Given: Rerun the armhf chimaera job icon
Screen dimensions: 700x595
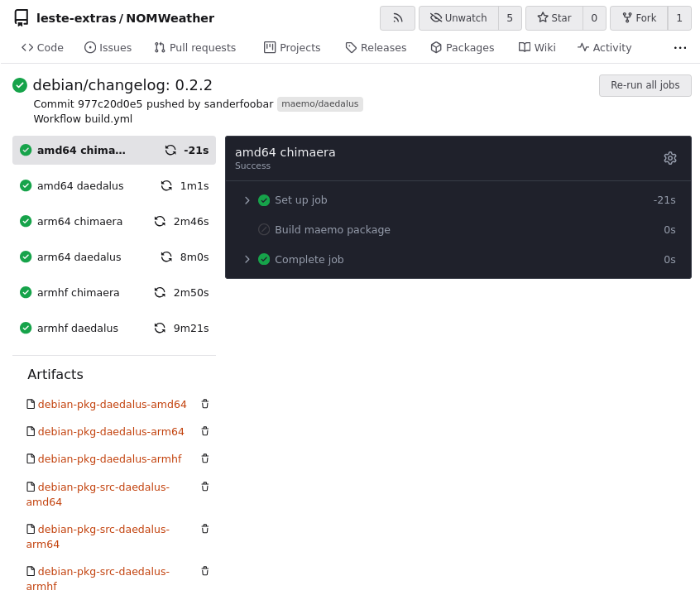Looking at the screenshot, I should 160,293.
